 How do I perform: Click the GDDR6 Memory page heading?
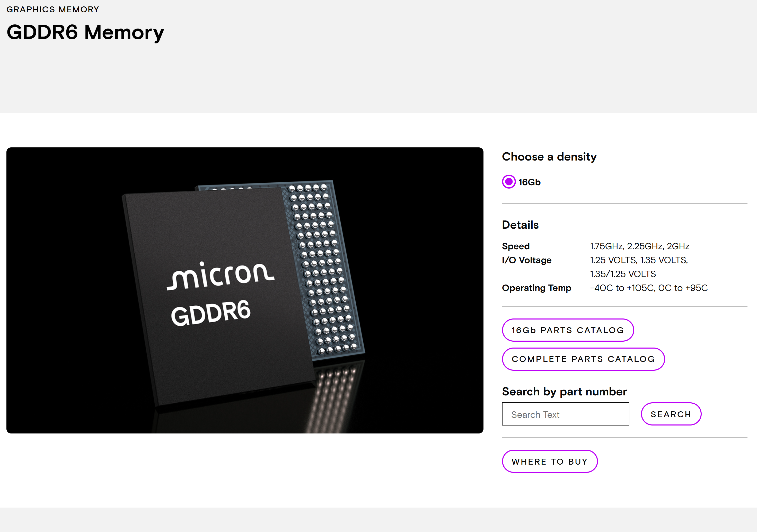coord(85,32)
